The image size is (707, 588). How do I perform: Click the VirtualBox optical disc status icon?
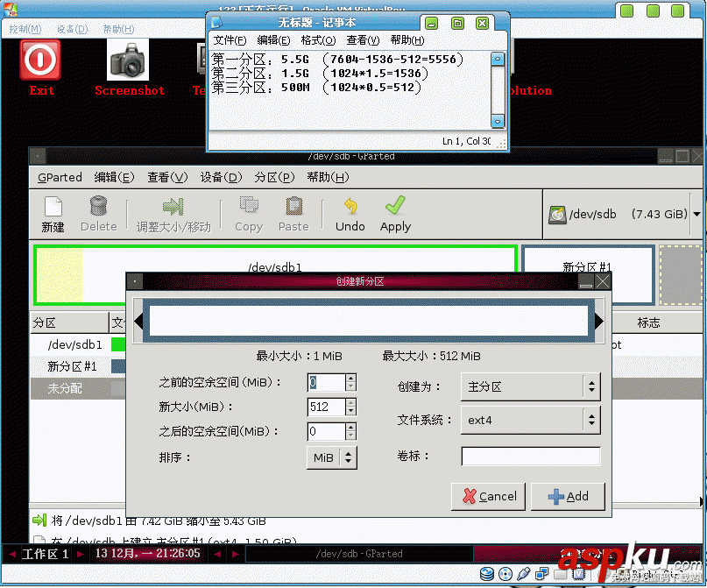(506, 574)
